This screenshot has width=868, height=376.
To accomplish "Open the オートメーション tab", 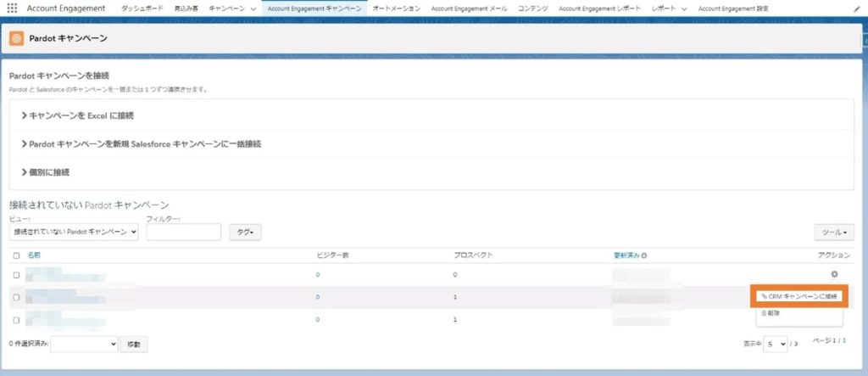I will click(x=397, y=8).
